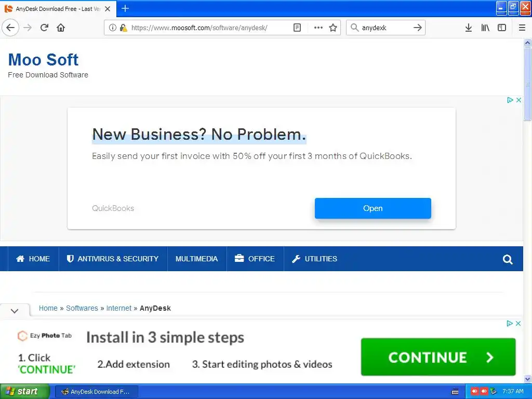This screenshot has width=532, height=399.
Task: Open UTILITIES category
Action: point(314,259)
